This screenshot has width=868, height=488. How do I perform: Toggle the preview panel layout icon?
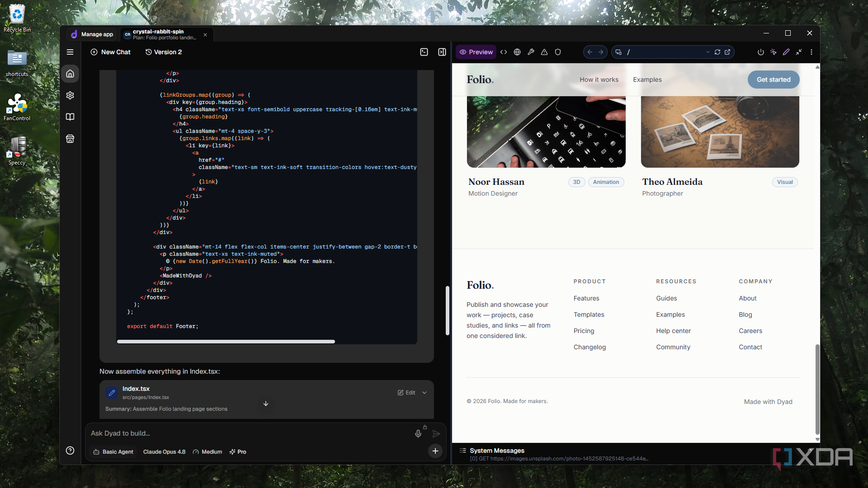[442, 52]
